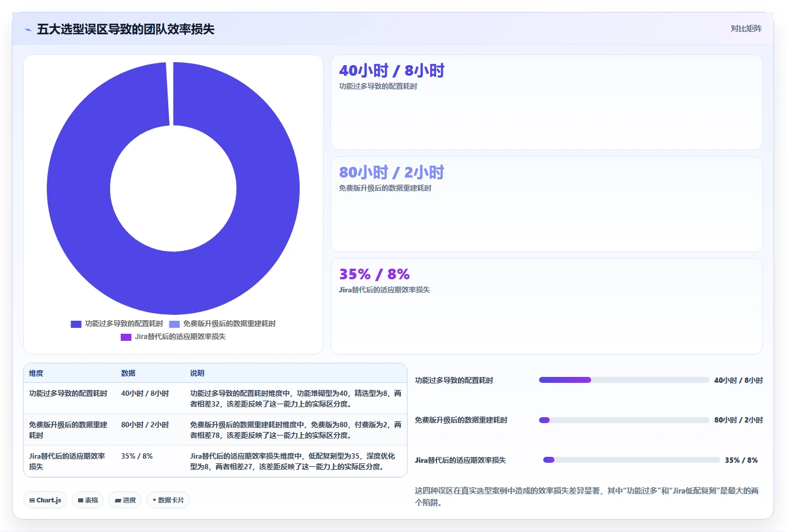Select the 35% / 8% data card

[546, 306]
